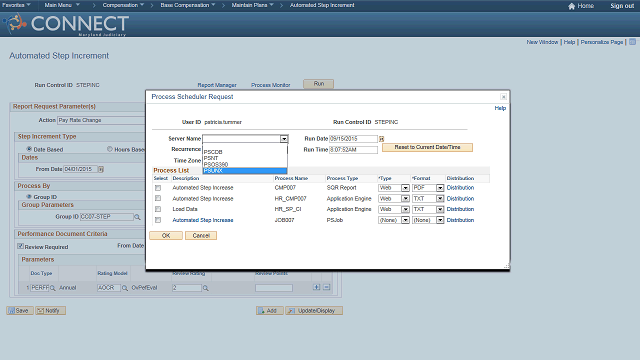Choose PSCDB in Server Name list

coord(245,152)
